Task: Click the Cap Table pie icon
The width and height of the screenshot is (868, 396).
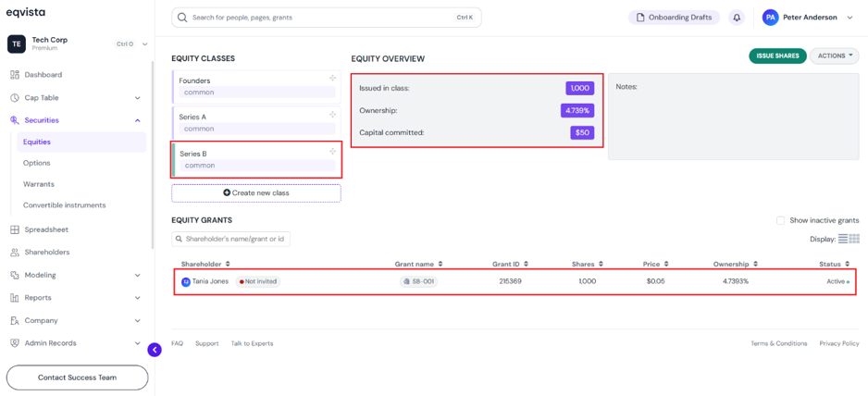Action: (x=15, y=98)
